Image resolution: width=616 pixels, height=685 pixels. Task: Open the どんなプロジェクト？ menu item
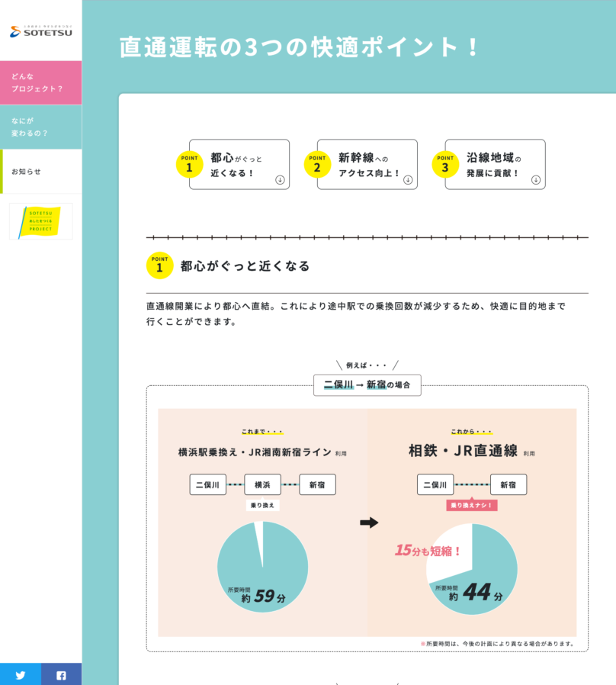point(40,82)
